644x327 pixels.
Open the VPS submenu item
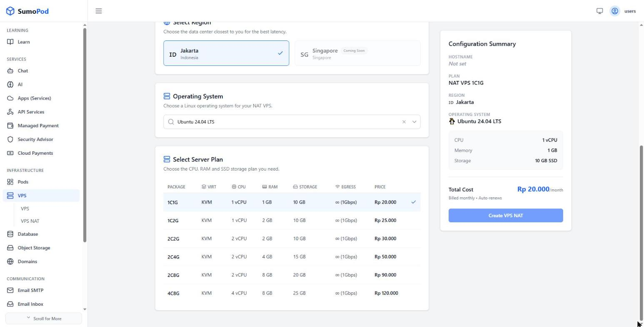(x=25, y=209)
